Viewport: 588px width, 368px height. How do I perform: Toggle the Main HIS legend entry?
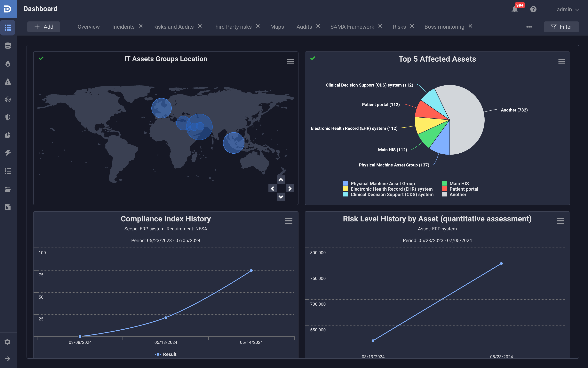[459, 184]
